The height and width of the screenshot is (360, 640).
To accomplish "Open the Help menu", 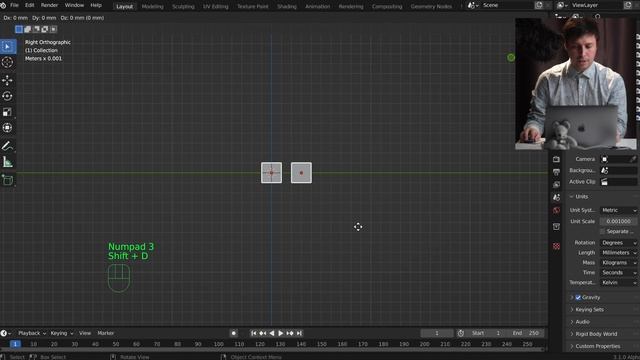I will pos(96,6).
